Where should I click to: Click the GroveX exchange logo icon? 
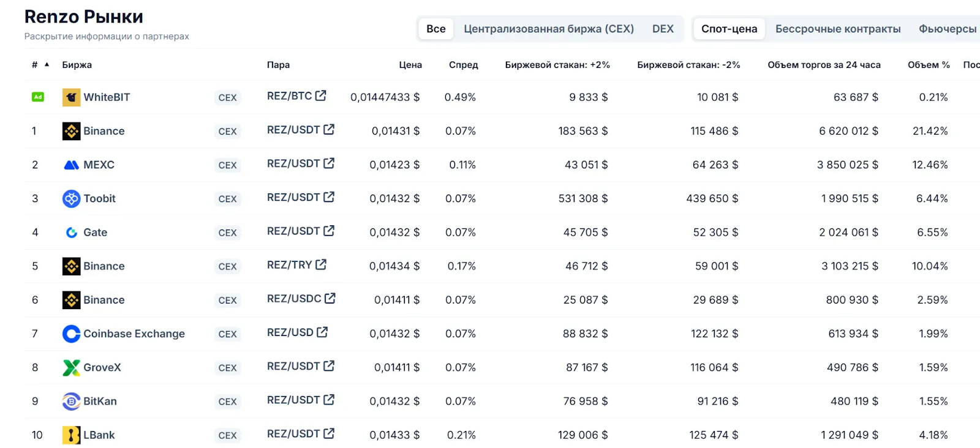[x=71, y=367]
